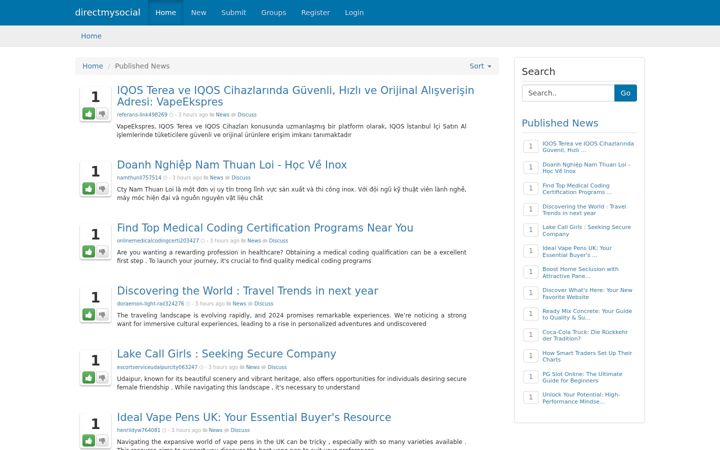Open the Register page
Screen dimensions: 720x450
click(x=315, y=12)
